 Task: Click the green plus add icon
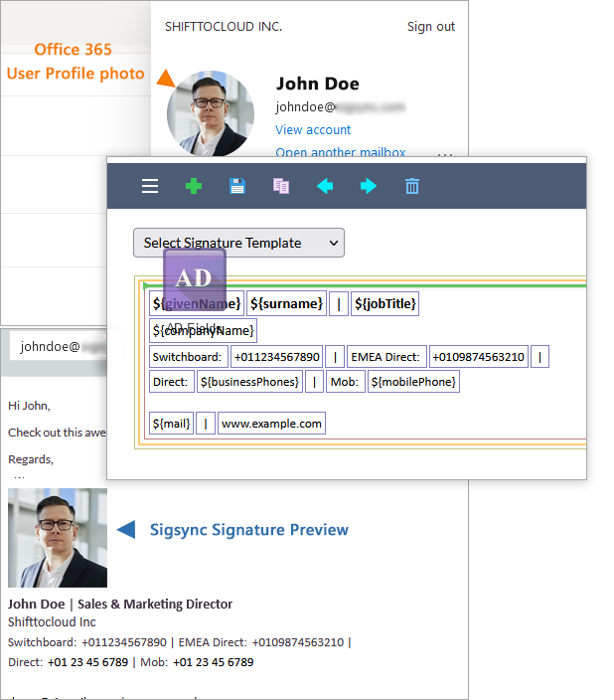(194, 186)
